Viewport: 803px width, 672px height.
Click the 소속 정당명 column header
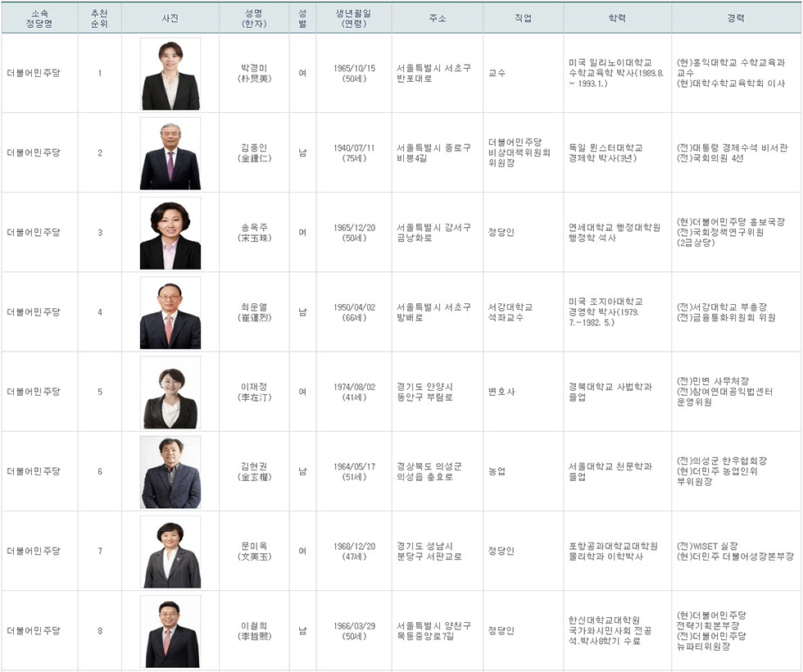tap(39, 18)
